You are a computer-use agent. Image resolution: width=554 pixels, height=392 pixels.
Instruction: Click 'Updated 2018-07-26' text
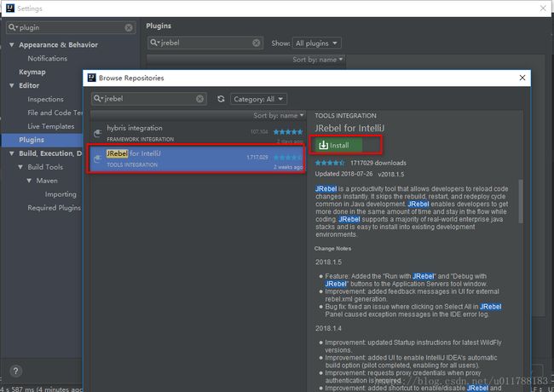pos(343,174)
